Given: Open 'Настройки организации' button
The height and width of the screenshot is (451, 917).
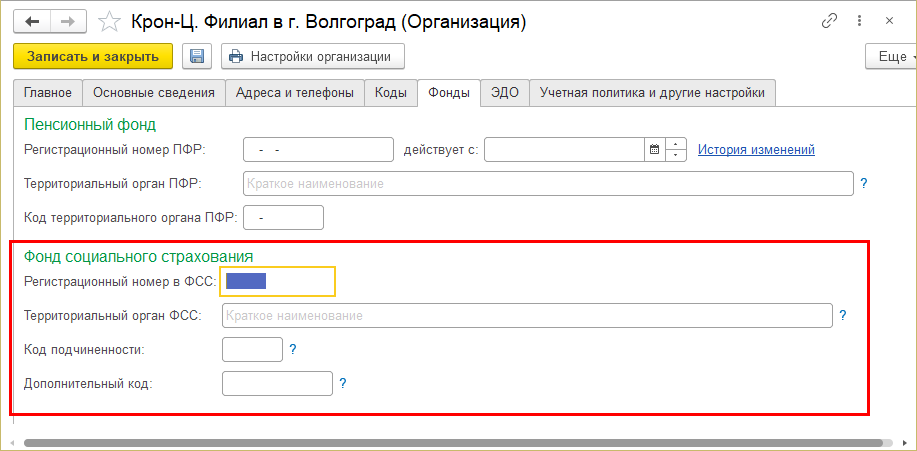Looking at the screenshot, I should [x=312, y=57].
